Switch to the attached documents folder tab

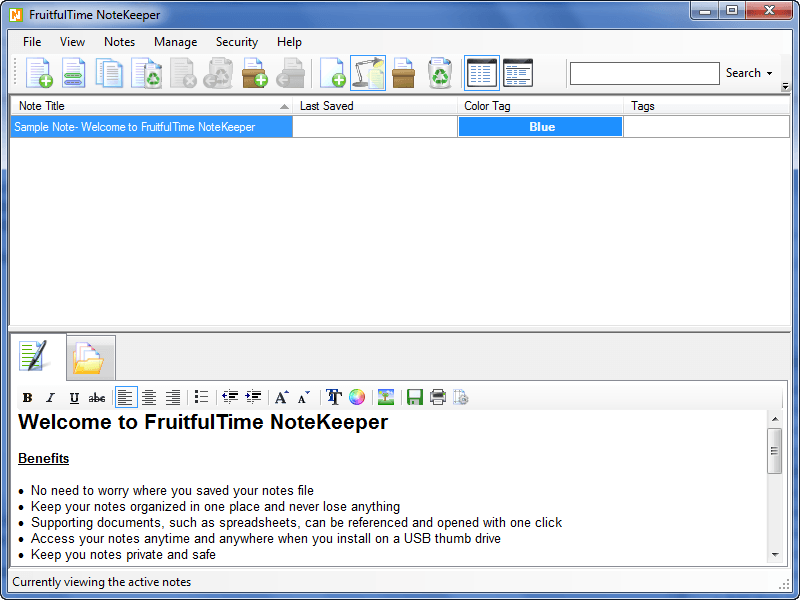(90, 358)
